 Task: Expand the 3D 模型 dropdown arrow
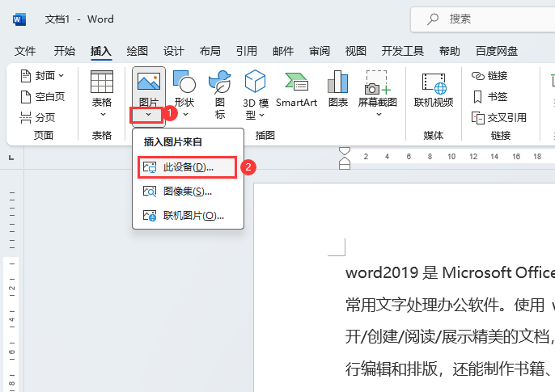[x=261, y=116]
